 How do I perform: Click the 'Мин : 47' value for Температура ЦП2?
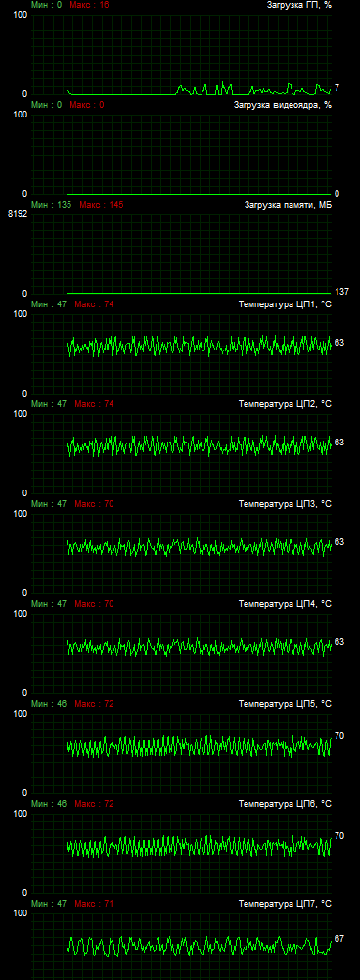tap(49, 404)
